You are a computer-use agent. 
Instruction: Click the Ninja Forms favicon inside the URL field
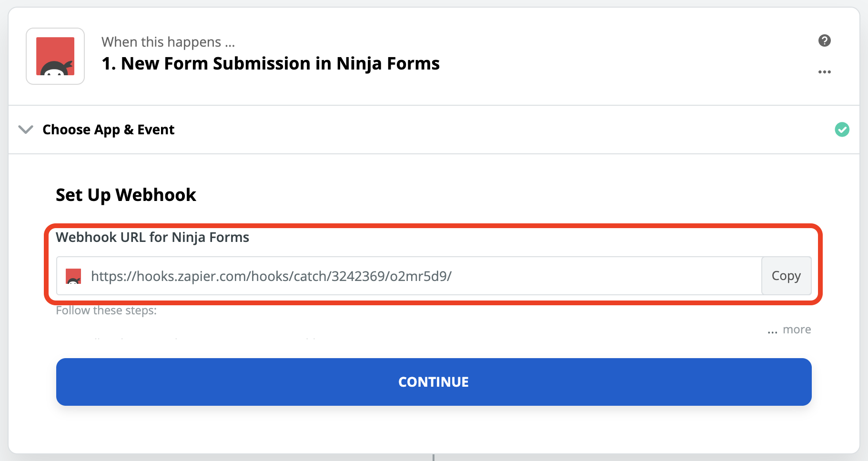tap(73, 276)
